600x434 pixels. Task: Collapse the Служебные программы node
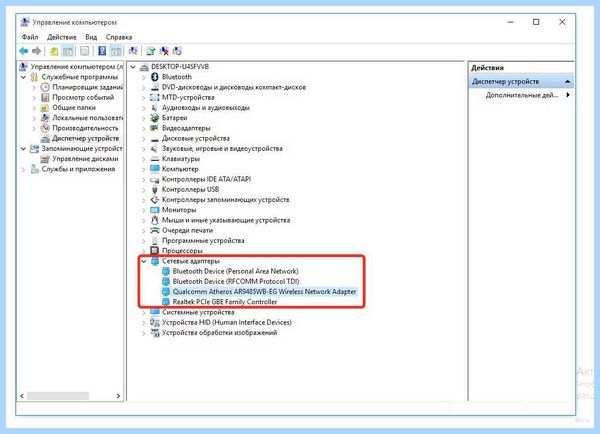(x=23, y=77)
